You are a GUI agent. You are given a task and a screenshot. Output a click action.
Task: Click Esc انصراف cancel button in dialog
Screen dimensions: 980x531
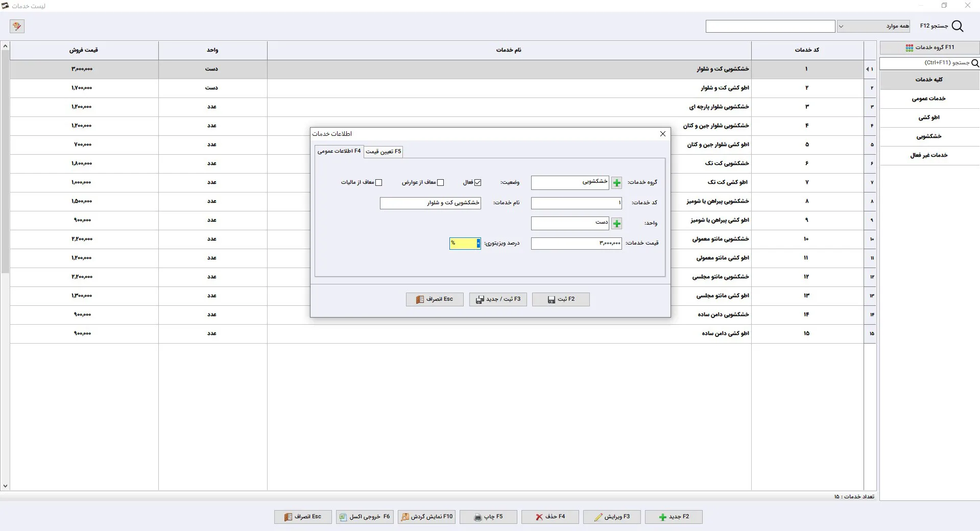click(x=435, y=299)
